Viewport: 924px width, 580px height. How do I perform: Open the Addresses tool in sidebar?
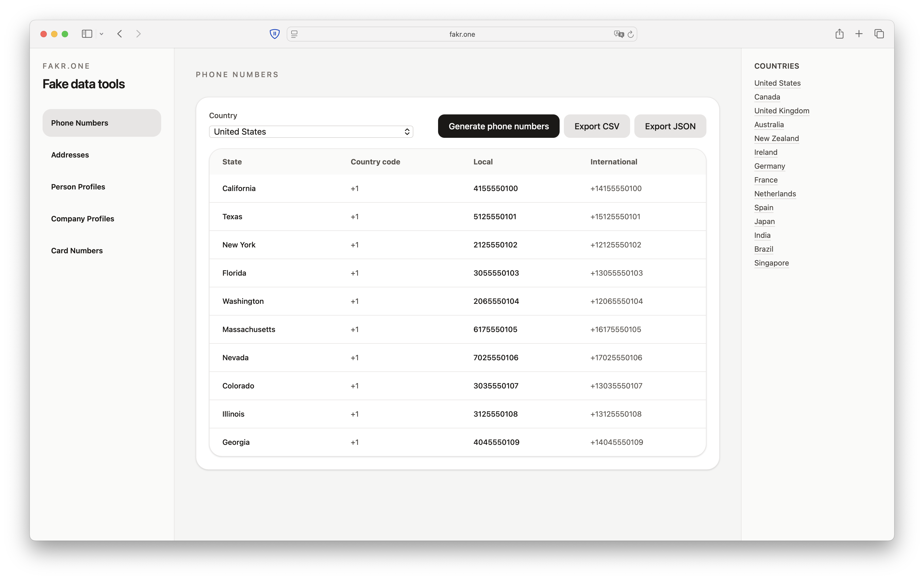(x=70, y=155)
